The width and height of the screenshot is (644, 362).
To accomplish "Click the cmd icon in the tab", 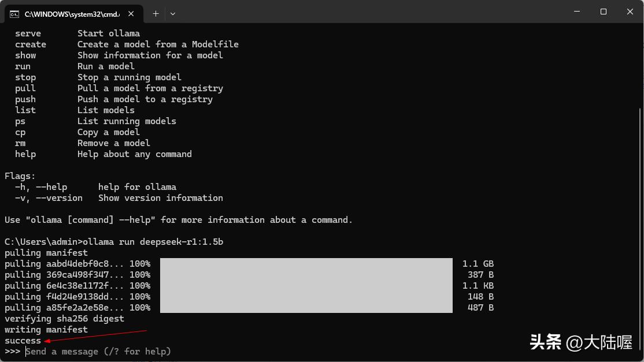I will (14, 14).
